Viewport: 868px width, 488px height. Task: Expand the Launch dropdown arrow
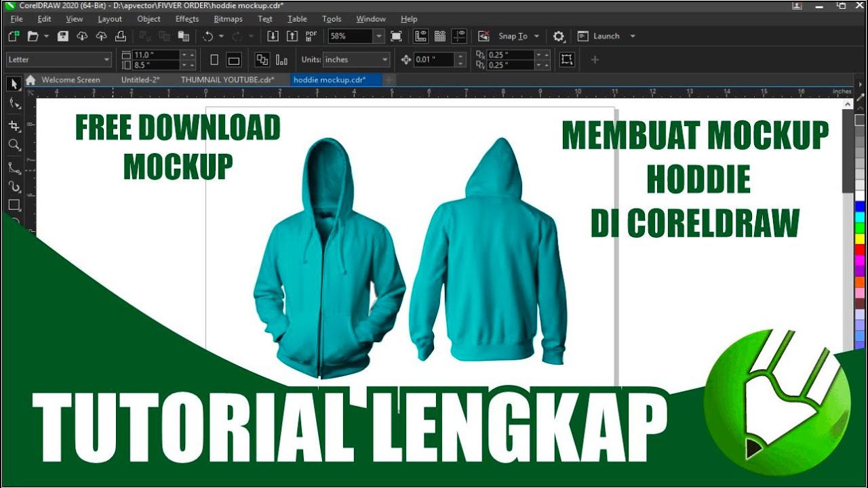(633, 36)
